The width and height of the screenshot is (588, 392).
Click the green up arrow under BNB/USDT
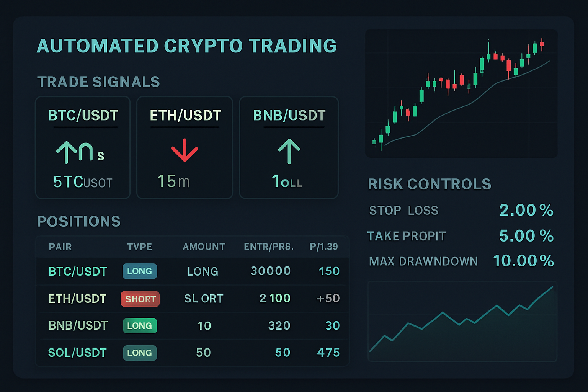click(x=289, y=151)
